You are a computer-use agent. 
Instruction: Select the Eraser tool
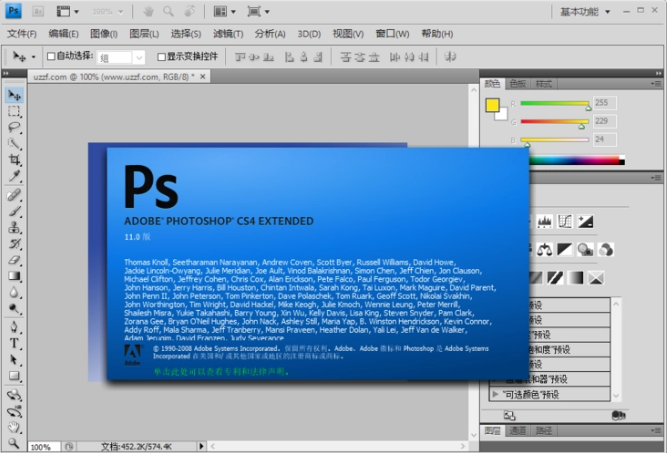pyautogui.click(x=14, y=260)
